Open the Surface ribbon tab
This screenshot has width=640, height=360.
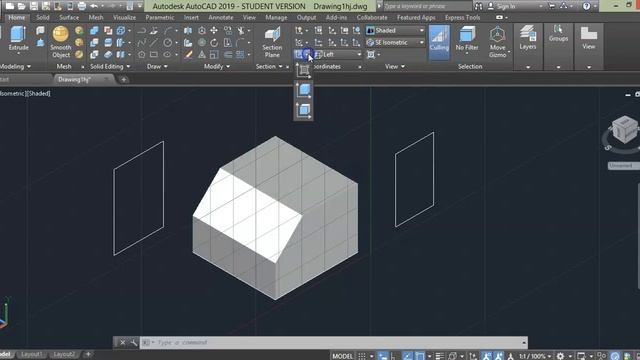click(x=69, y=18)
